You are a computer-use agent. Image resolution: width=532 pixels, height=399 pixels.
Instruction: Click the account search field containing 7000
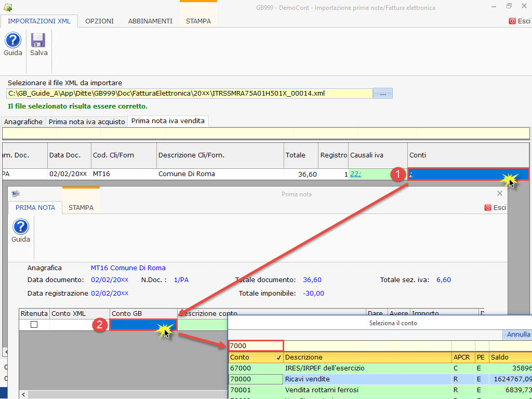point(256,346)
